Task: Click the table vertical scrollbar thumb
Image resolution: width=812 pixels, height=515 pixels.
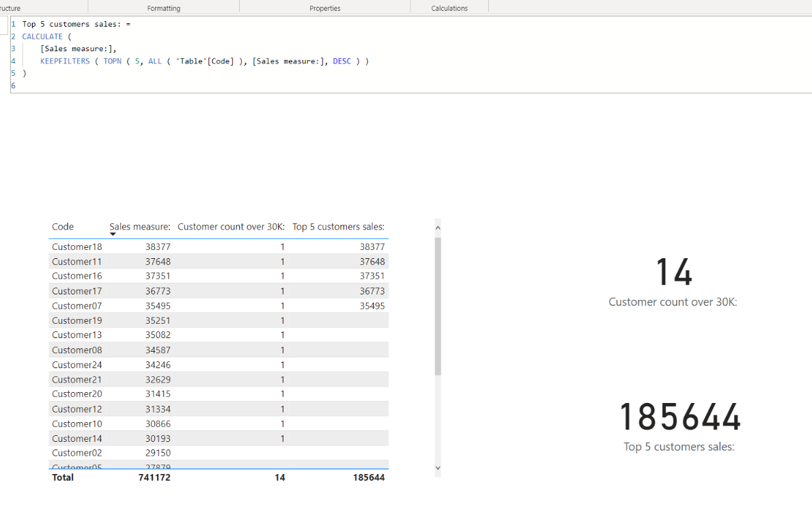Action: click(x=438, y=306)
